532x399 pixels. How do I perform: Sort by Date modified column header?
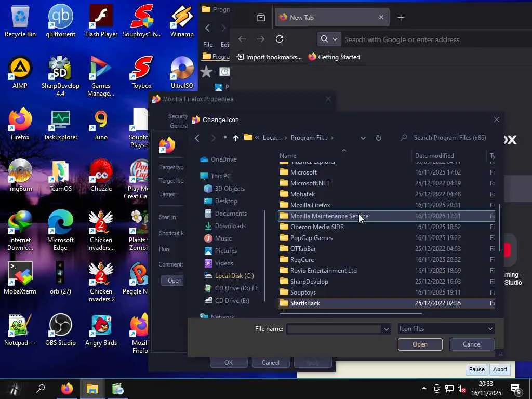pos(434,156)
